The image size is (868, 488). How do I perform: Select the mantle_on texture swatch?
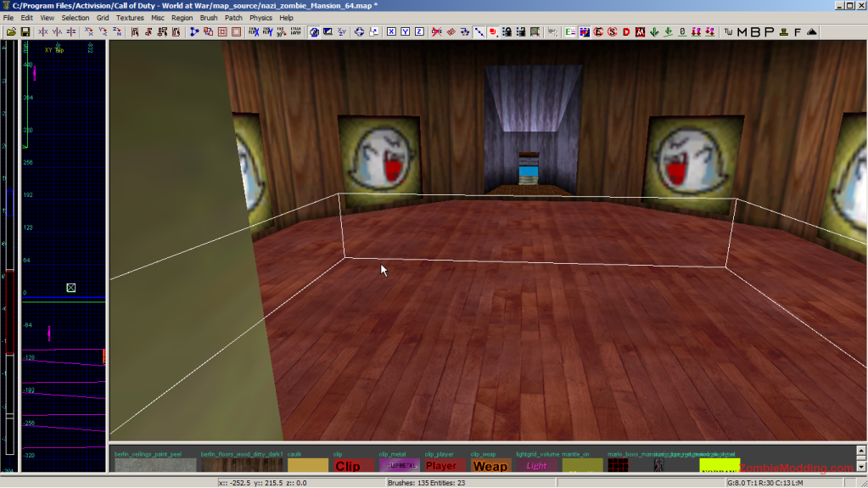pyautogui.click(x=582, y=465)
